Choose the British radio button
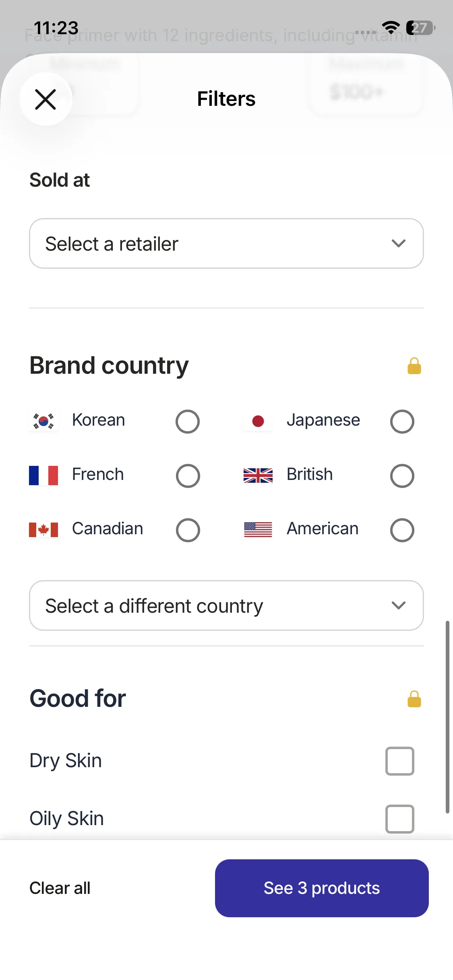This screenshot has width=453, height=980. coord(402,476)
